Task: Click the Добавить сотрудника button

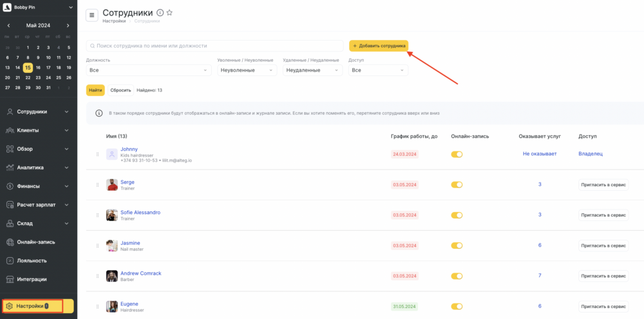Action: (x=379, y=46)
